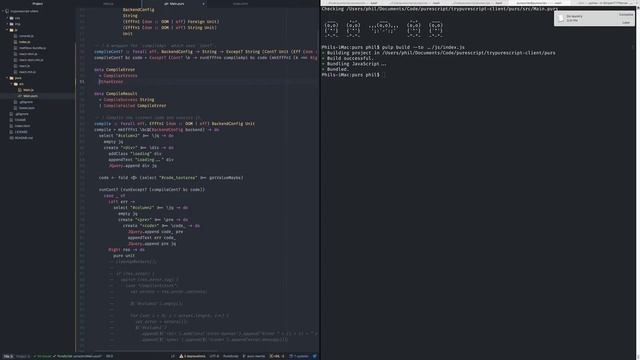Change the PureScript grammar selector
This screenshot has width=640, height=360.
point(231,356)
